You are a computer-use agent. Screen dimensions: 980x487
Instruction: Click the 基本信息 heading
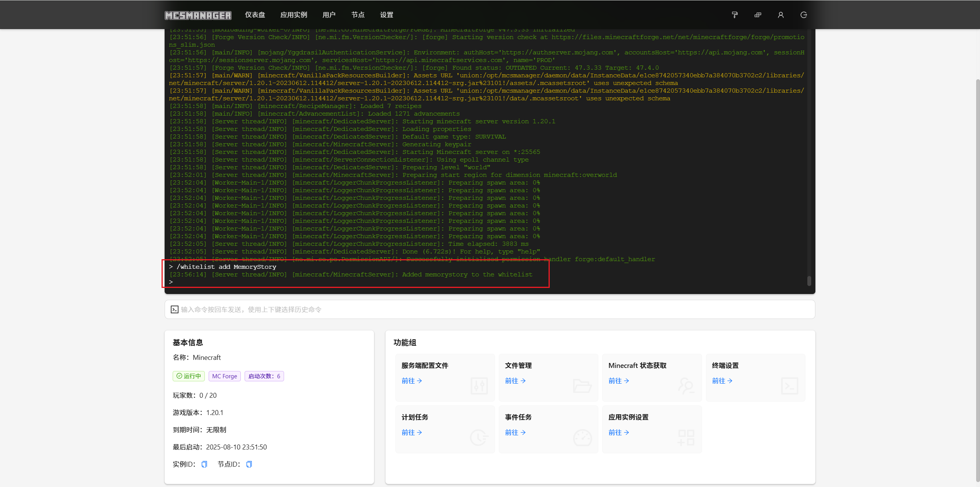click(188, 342)
